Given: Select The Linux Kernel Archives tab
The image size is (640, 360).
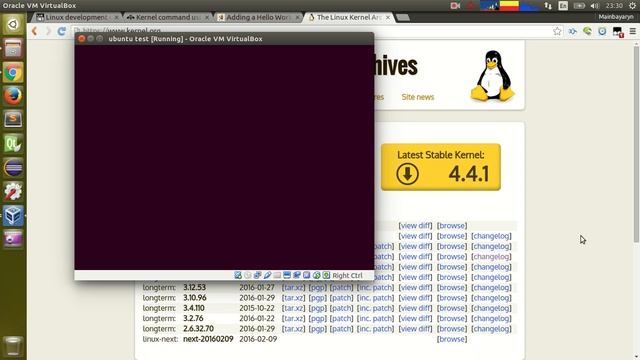Looking at the screenshot, I should coord(348,17).
